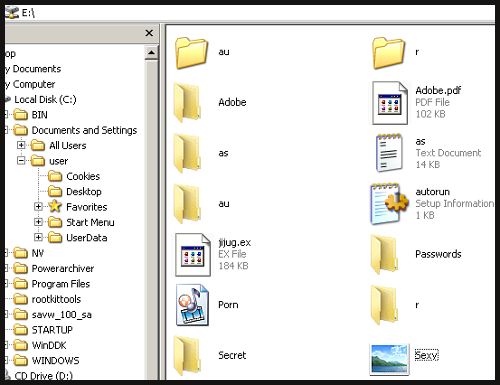The width and height of the screenshot is (500, 385).
Task: Select 'savw_100_sa' in the tree
Action: tap(62, 315)
